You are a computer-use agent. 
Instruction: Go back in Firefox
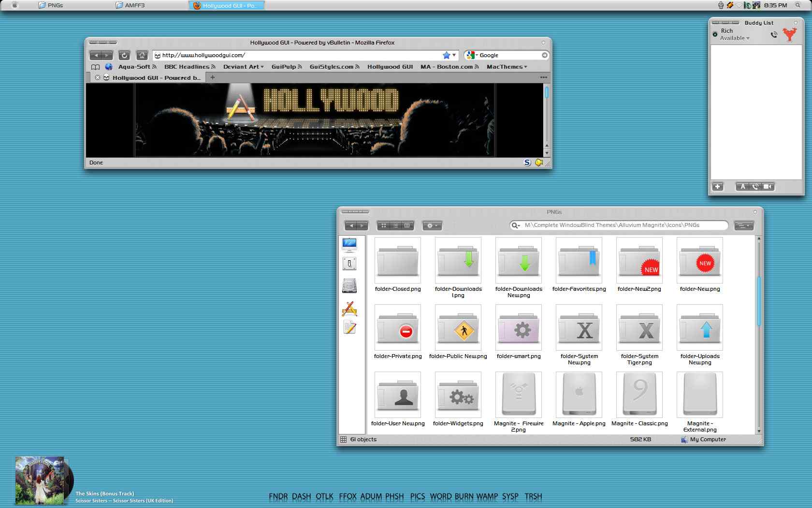coord(96,55)
